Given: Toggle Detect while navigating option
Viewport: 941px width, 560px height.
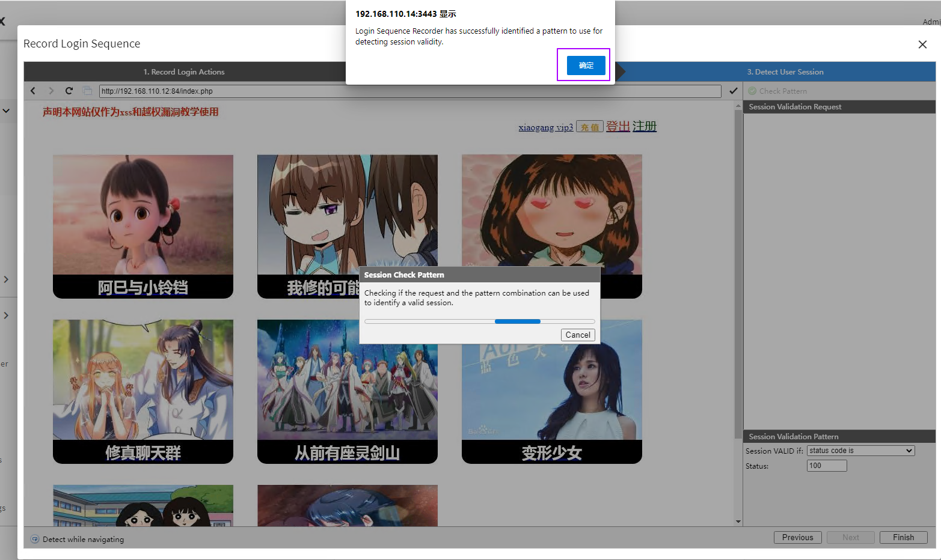Looking at the screenshot, I should pos(78,540).
